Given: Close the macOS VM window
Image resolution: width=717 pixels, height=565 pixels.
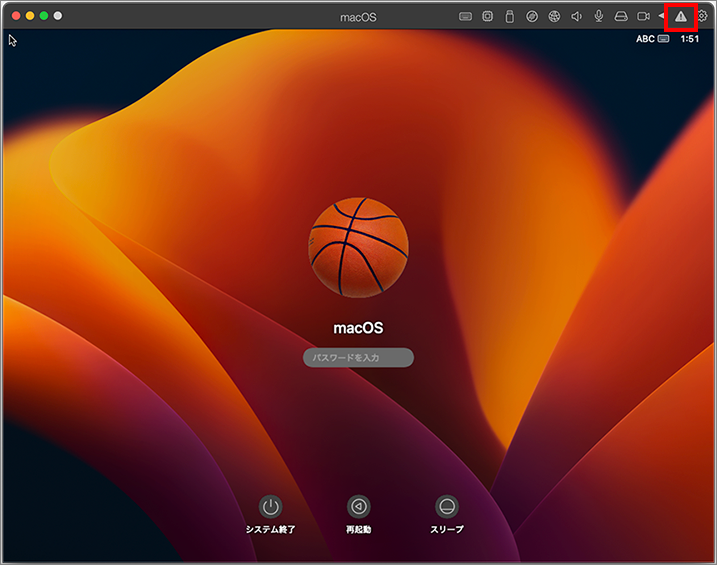Looking at the screenshot, I should coord(16,16).
